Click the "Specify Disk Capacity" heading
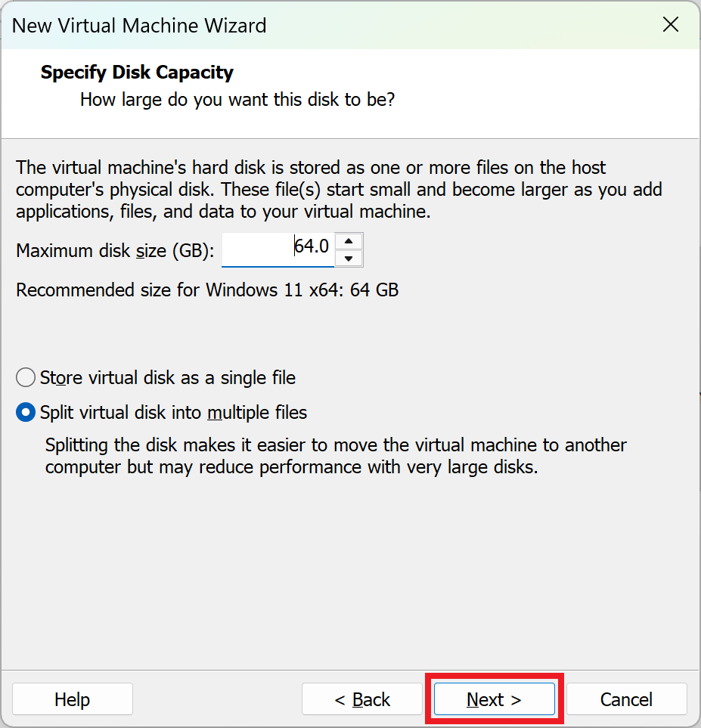 tap(137, 73)
